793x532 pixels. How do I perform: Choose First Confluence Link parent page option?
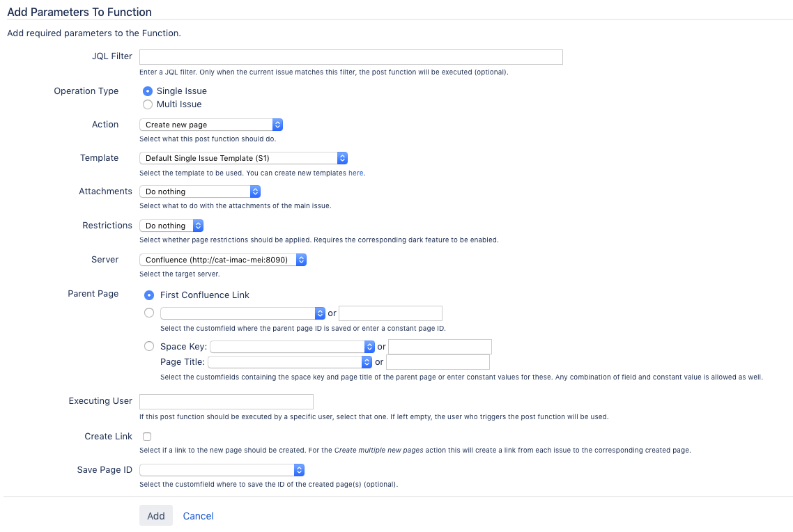tap(149, 295)
